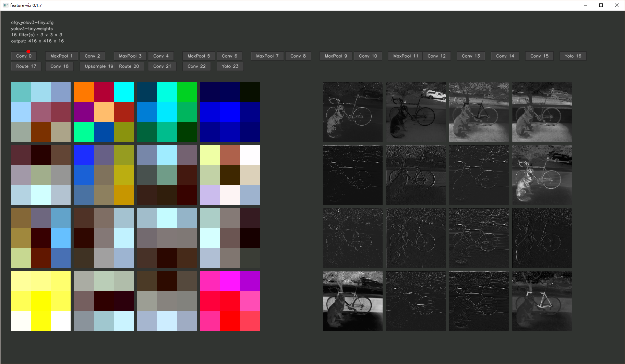This screenshot has height=364, width=625.
Task: Inspect the Conv 6 layer output
Action: (229, 56)
